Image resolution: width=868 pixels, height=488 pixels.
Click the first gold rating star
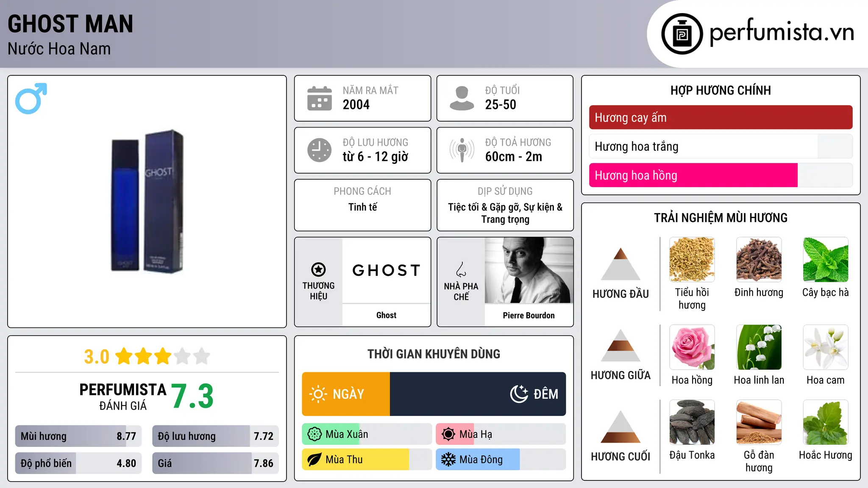point(124,356)
